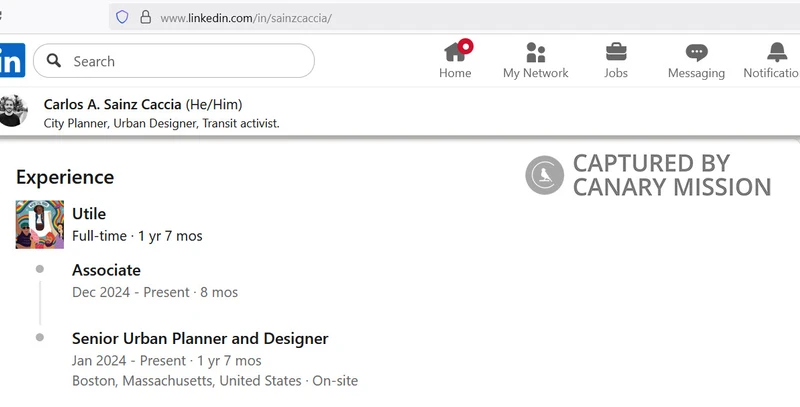Image resolution: width=800 pixels, height=407 pixels.
Task: Click the Canary Mission bird logo
Action: pyautogui.click(x=545, y=175)
